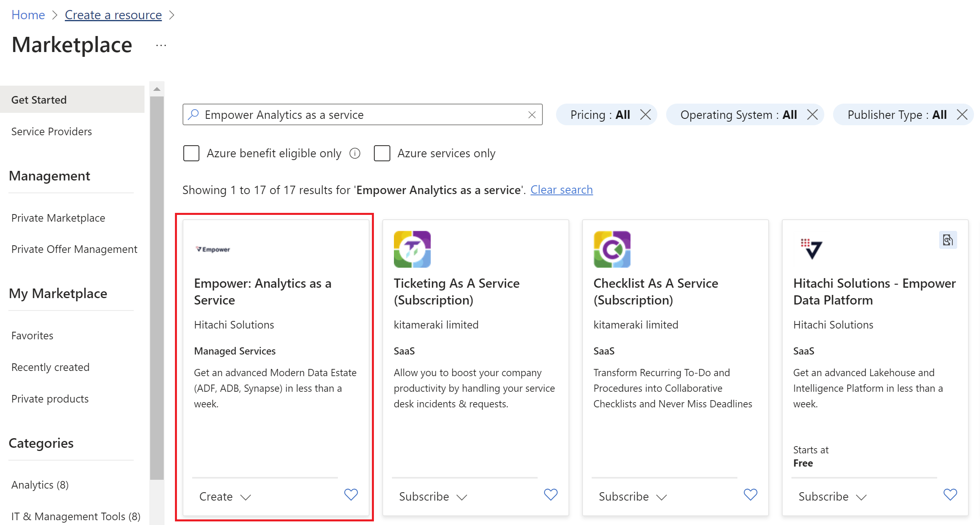Image resolution: width=980 pixels, height=525 pixels.
Task: Click the search magnifier icon
Action: click(x=193, y=114)
